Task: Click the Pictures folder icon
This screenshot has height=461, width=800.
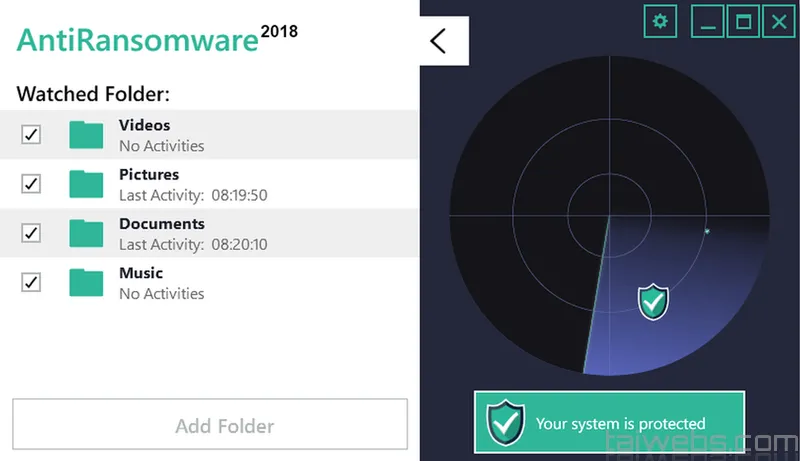Action: coord(86,184)
